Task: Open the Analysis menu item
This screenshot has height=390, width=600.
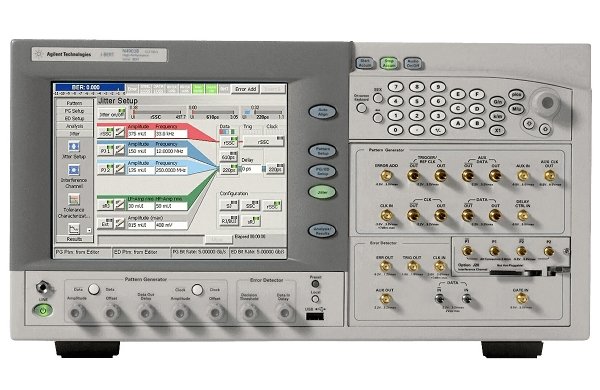Action: tap(74, 126)
